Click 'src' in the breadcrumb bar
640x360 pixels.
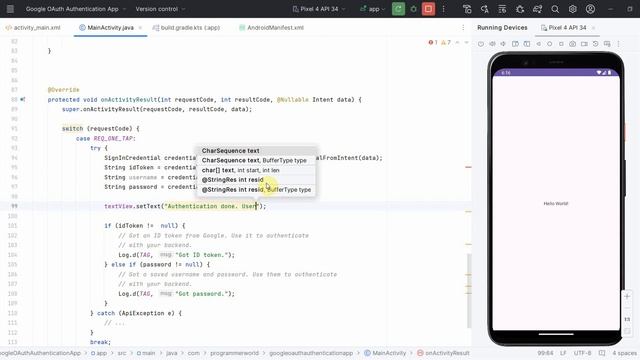point(122,353)
